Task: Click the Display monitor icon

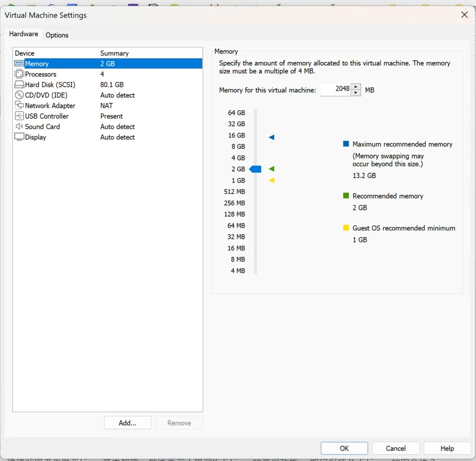Action: coord(19,137)
